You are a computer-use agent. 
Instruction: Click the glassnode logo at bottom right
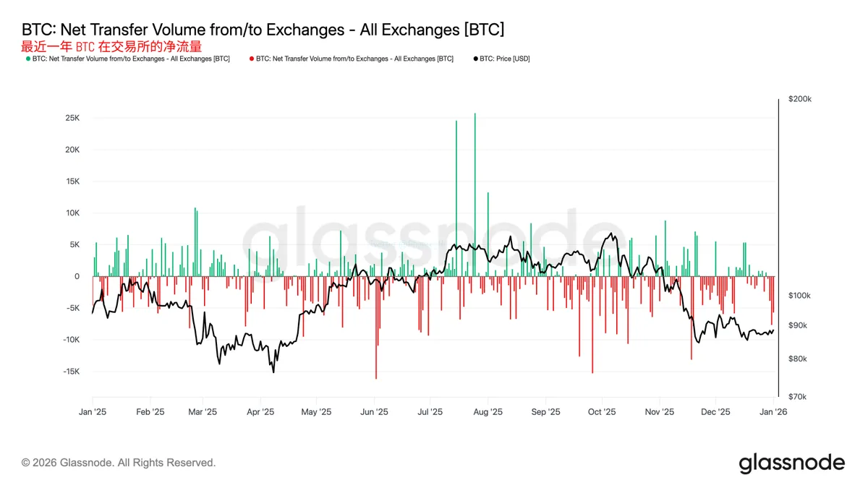791,463
